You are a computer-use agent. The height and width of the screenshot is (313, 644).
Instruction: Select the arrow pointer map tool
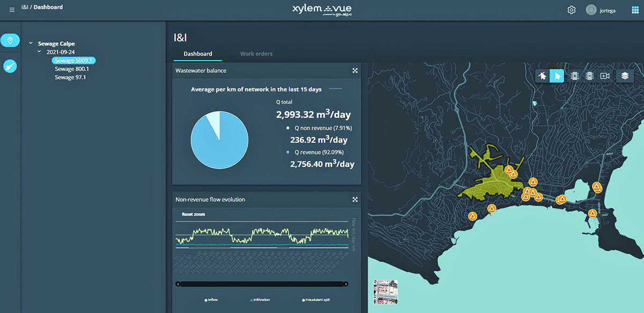point(558,76)
